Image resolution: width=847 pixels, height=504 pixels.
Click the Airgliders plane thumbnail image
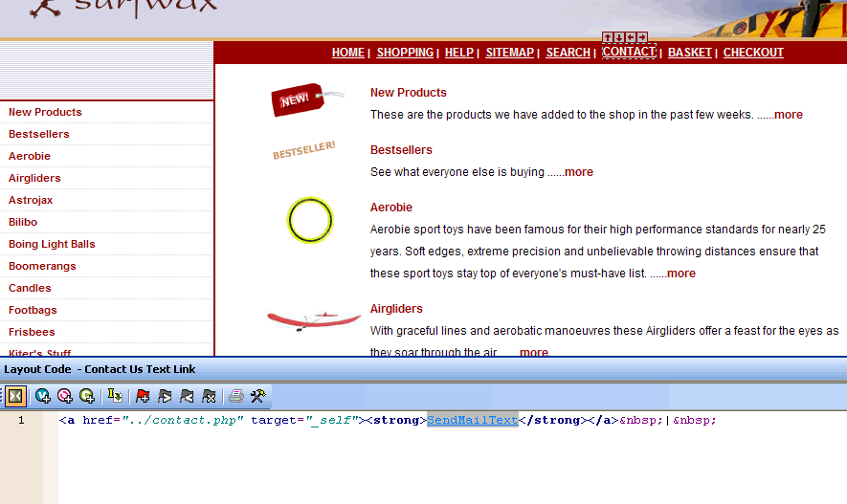301,319
